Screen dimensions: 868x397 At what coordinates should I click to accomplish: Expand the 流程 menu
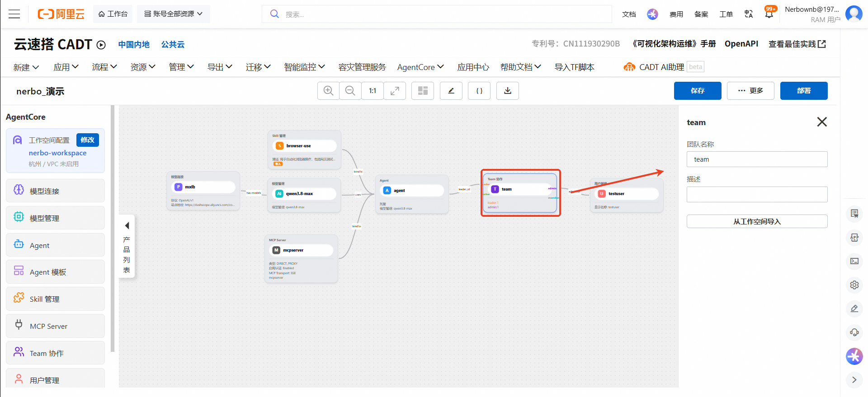[x=104, y=67]
